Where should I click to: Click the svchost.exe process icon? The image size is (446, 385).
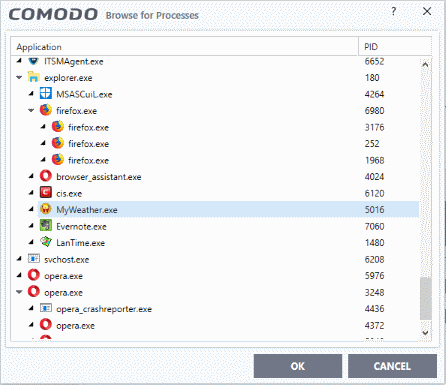click(34, 259)
